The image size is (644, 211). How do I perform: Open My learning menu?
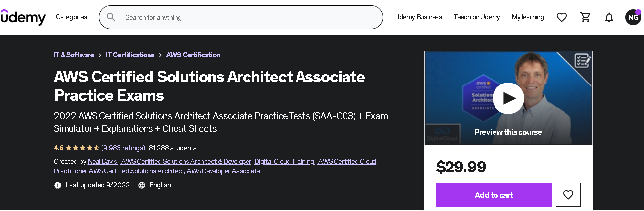click(528, 17)
